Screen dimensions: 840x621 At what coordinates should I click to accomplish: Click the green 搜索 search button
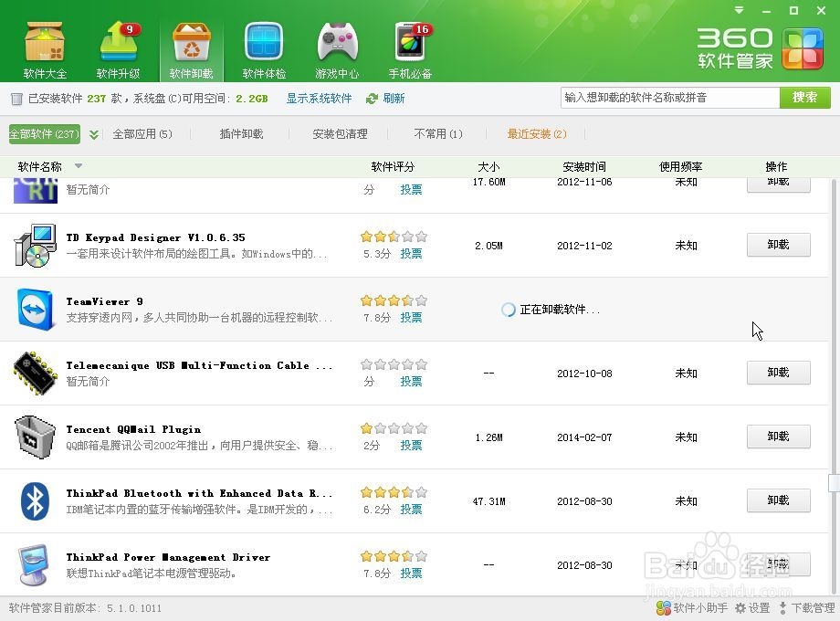click(804, 98)
